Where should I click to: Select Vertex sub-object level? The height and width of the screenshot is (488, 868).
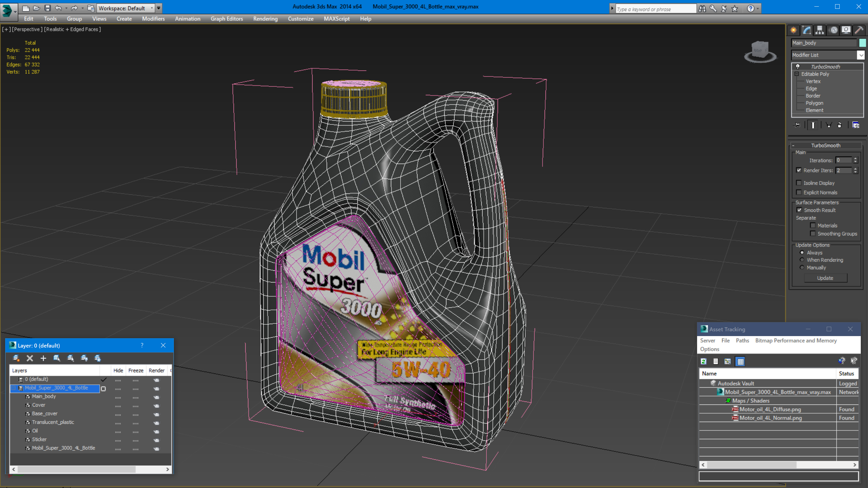pyautogui.click(x=813, y=81)
